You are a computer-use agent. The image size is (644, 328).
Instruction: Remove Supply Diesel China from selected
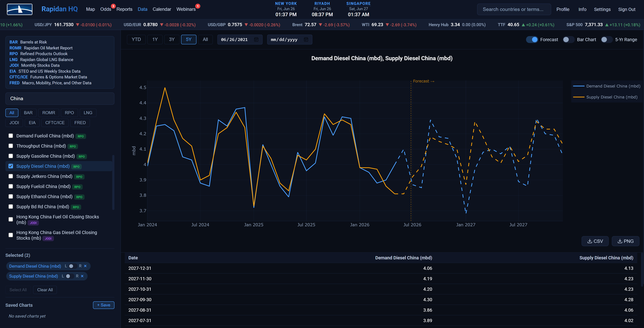82,276
